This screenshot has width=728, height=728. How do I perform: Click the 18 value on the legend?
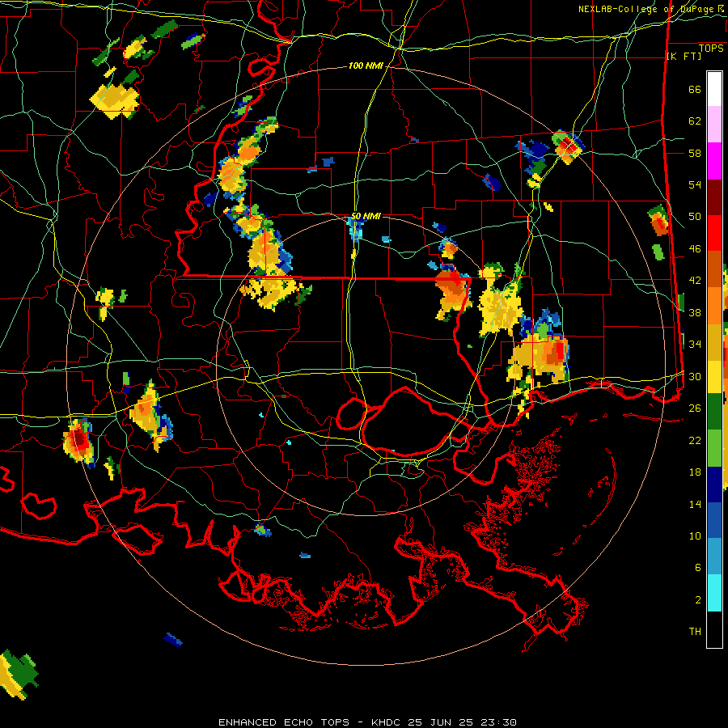click(695, 472)
